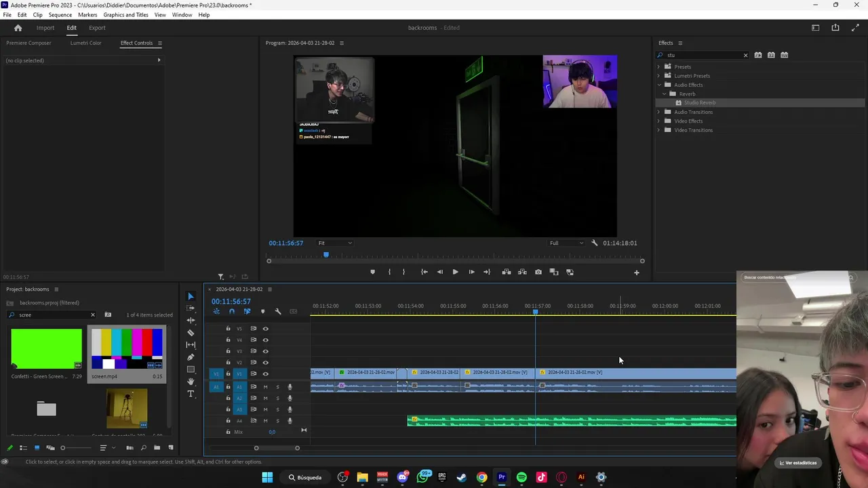Open Quick Export share icon
The height and width of the screenshot is (488, 868).
835,28
